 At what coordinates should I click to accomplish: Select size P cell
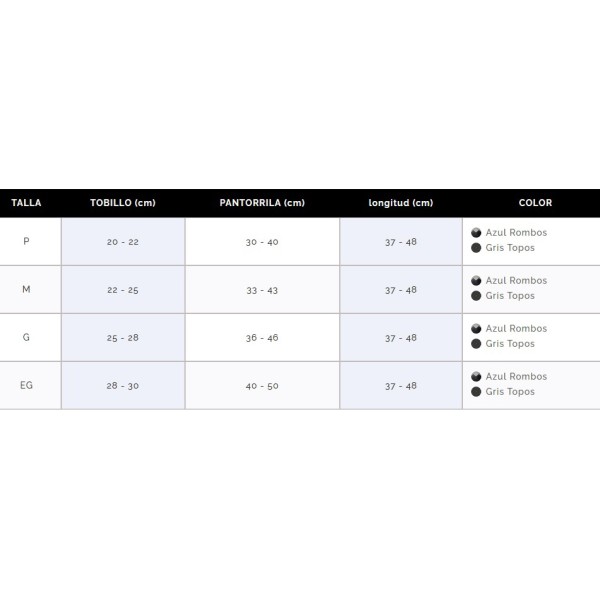[26, 241]
